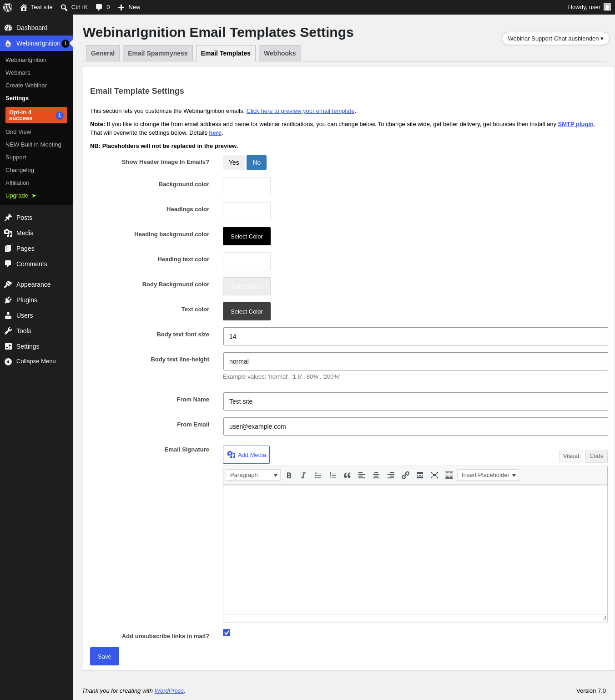Open the Paragraph format dropdown
Image resolution: width=615 pixels, height=700 pixels.
(253, 475)
